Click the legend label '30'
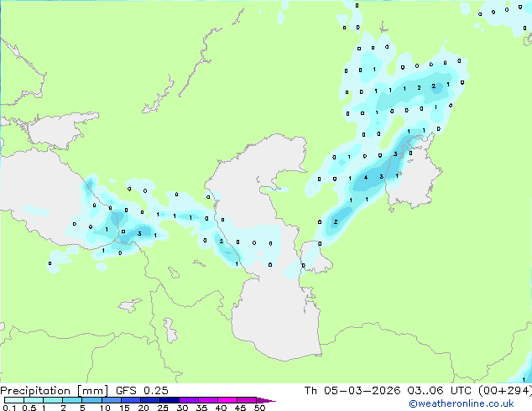Viewport: 532px width, 411px height. (182, 408)
